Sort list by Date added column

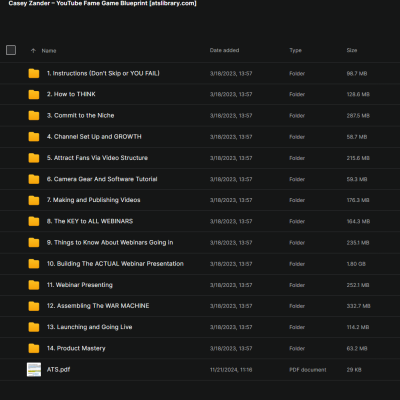pos(224,50)
